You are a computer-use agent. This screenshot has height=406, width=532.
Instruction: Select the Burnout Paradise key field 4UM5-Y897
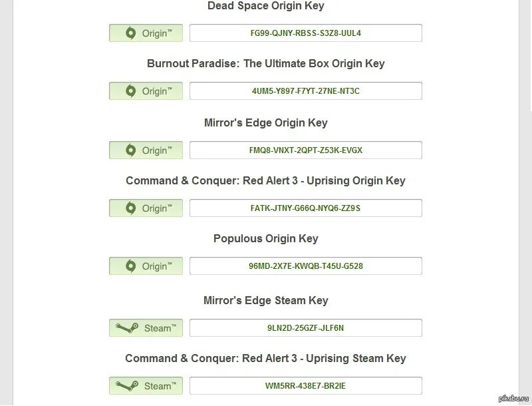tap(306, 91)
